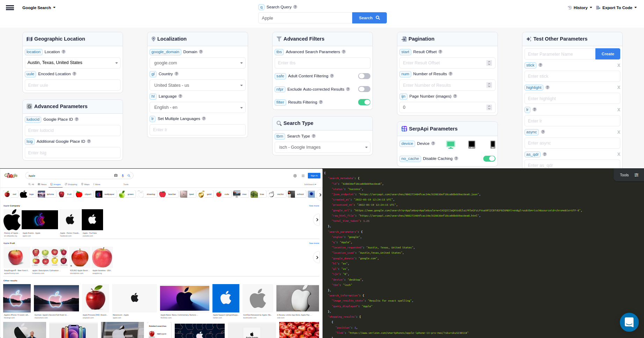Switch to News tab in Google preview
This screenshot has height=338, width=644.
(x=42, y=184)
